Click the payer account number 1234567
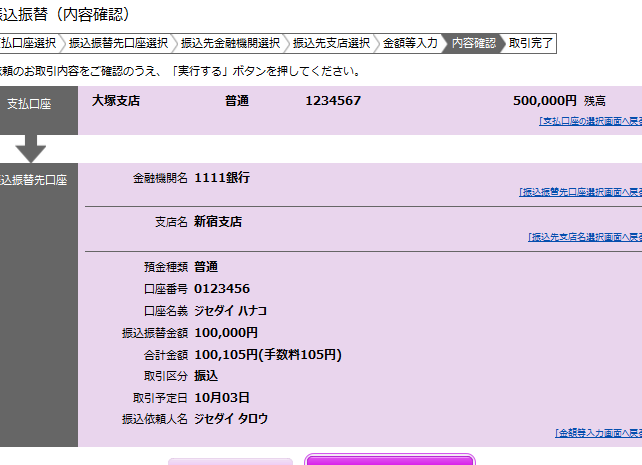This screenshot has height=465, width=642. (333, 101)
